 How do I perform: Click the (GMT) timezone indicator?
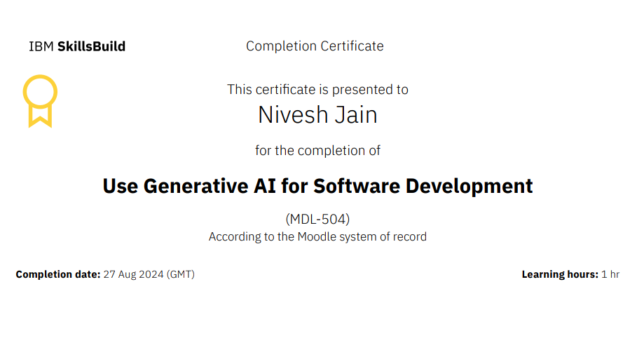pos(180,275)
